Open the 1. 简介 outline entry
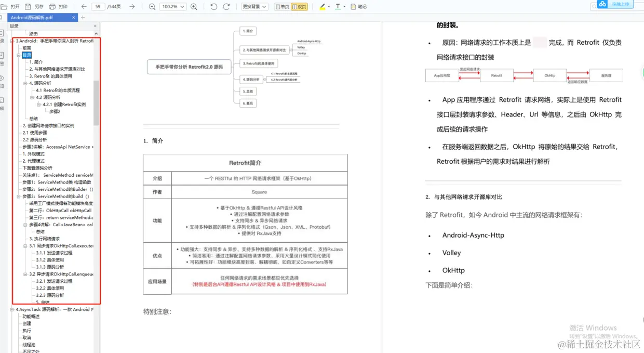 coord(36,62)
